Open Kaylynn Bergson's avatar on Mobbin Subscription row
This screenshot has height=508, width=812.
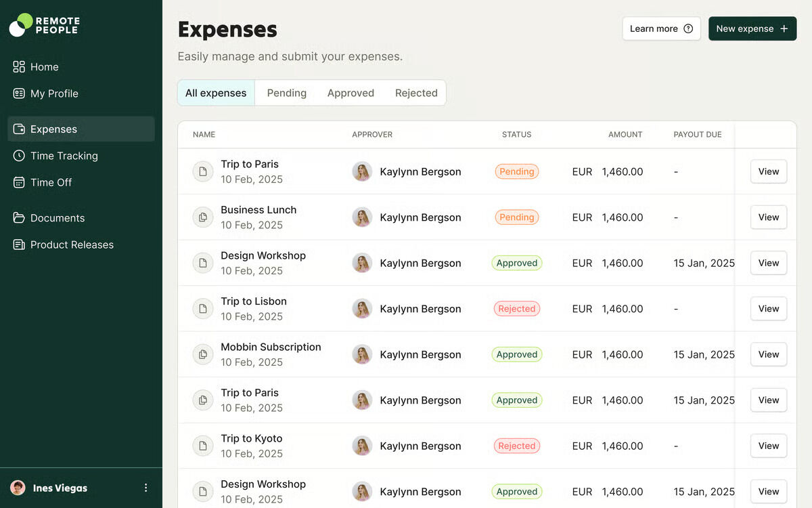pyautogui.click(x=362, y=354)
